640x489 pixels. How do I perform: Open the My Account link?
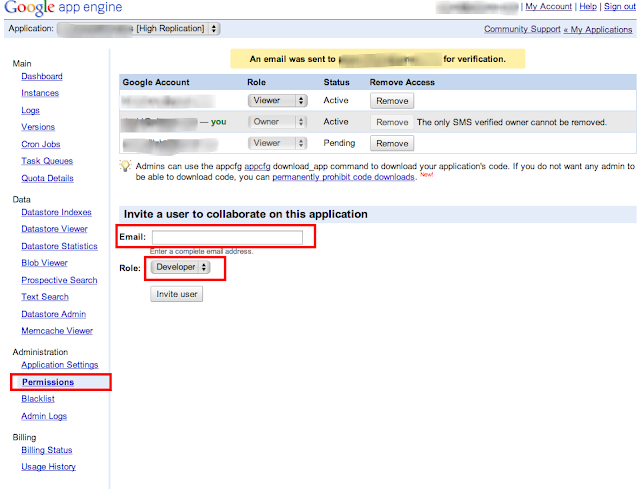tap(548, 7)
